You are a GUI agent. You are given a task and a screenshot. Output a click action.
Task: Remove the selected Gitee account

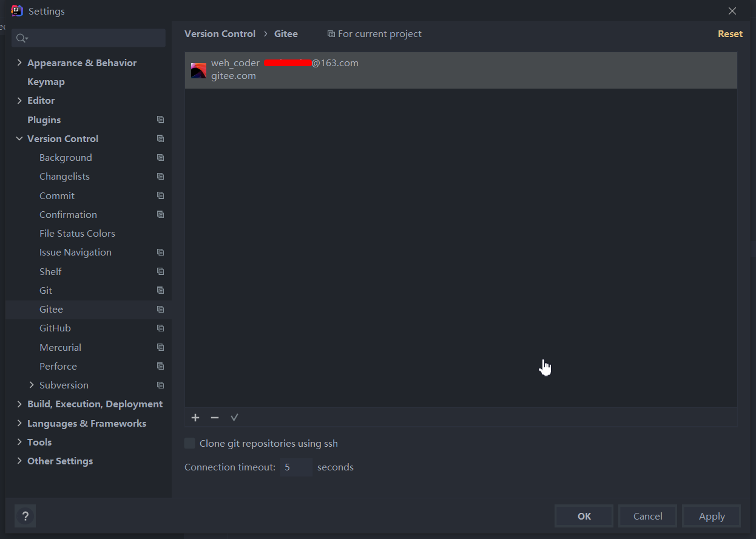tap(215, 418)
